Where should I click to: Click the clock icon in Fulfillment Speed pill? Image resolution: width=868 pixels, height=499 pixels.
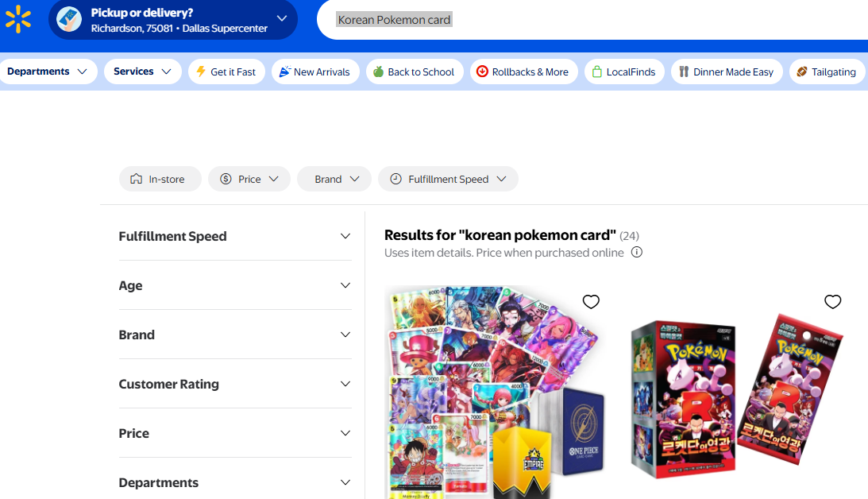395,179
